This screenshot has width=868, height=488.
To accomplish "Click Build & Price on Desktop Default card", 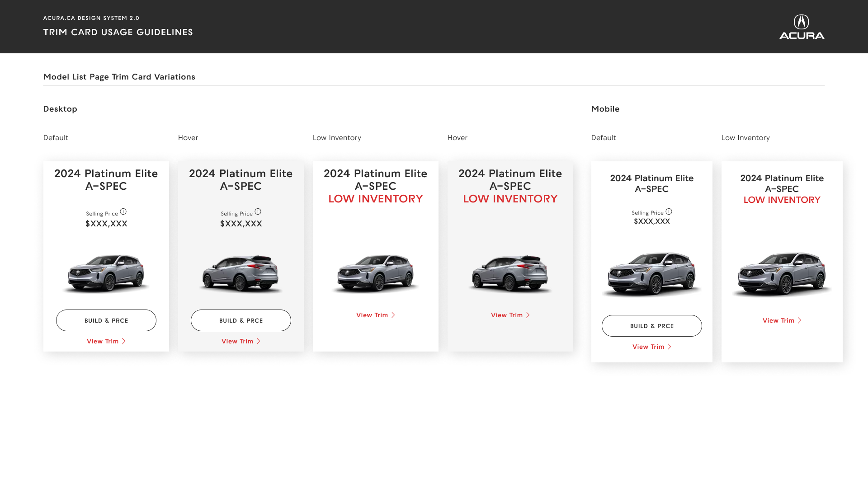I will pos(106,320).
